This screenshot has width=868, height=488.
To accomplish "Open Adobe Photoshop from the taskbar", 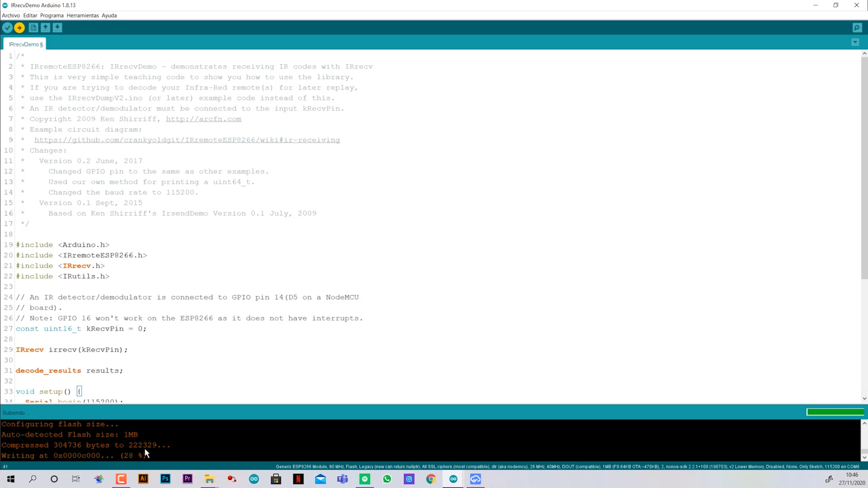I will click(x=165, y=479).
